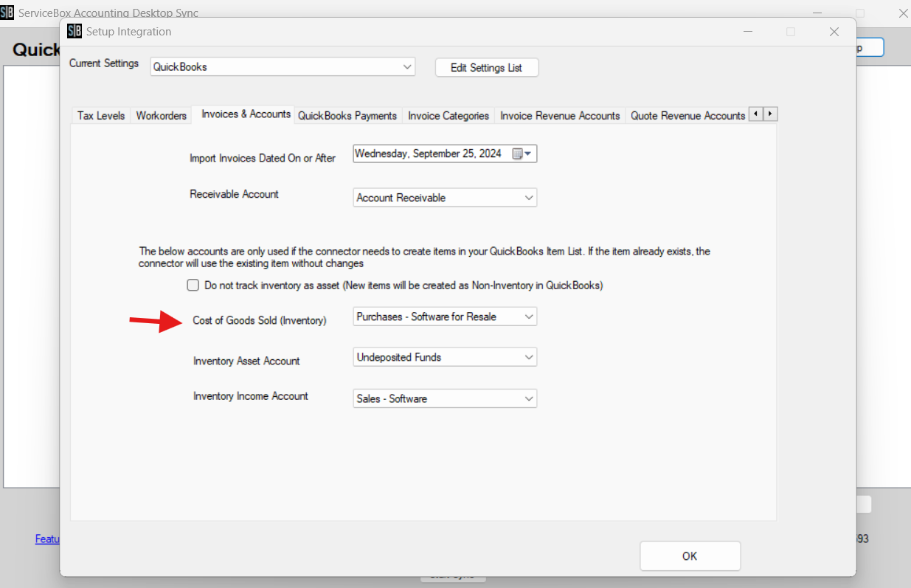Click the Receivable Account label

234,194
